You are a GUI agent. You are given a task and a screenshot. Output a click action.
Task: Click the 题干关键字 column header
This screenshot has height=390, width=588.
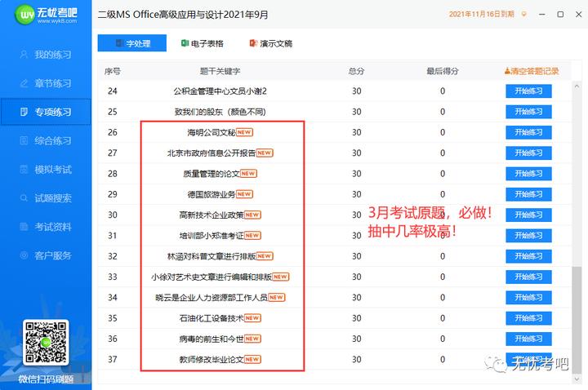pyautogui.click(x=220, y=71)
